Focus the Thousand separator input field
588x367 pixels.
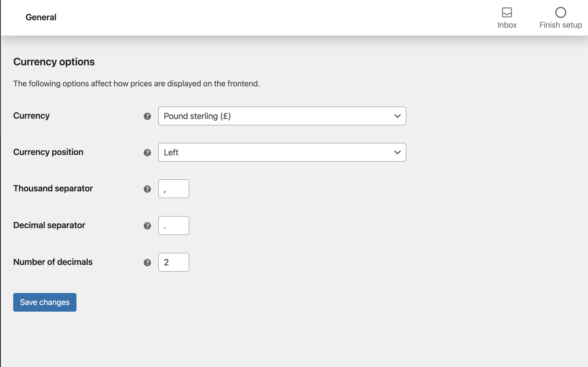point(174,189)
